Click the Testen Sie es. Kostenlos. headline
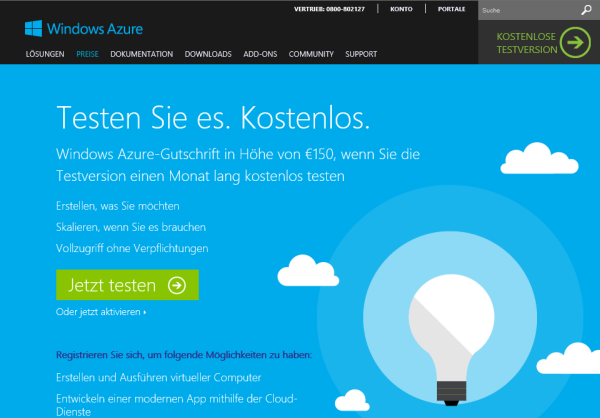This screenshot has width=600, height=418. pos(213,118)
